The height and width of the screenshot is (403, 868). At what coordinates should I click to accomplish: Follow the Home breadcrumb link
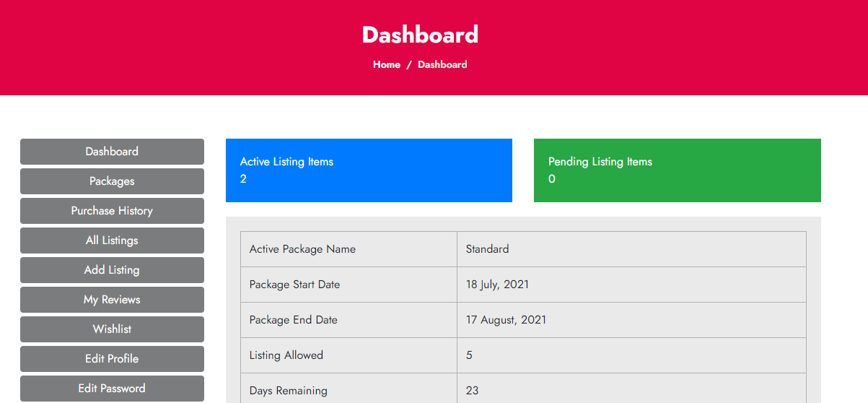(387, 64)
